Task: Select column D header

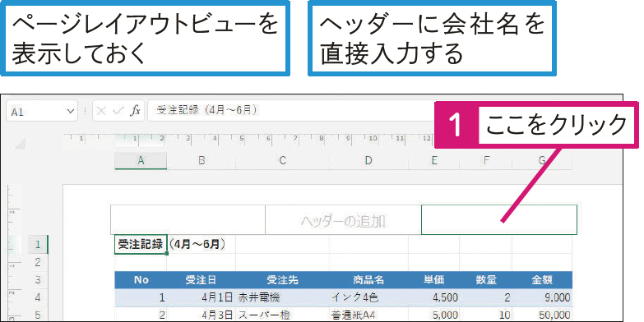Action: click(368, 160)
